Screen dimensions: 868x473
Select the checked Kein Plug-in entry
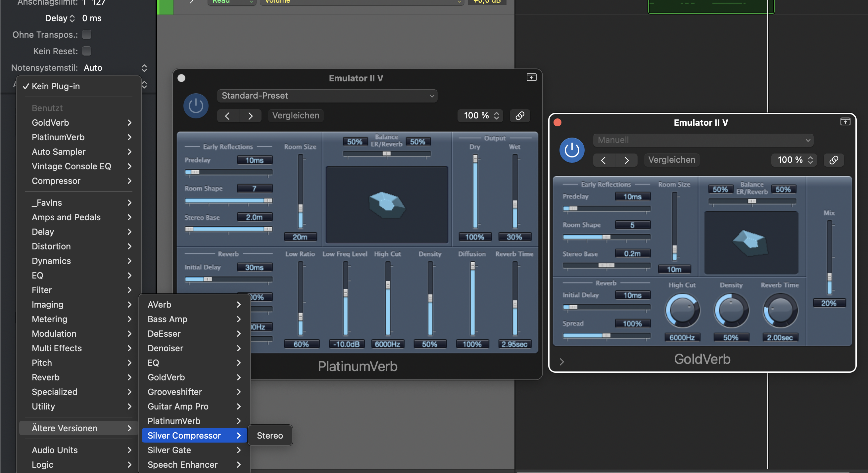point(56,86)
